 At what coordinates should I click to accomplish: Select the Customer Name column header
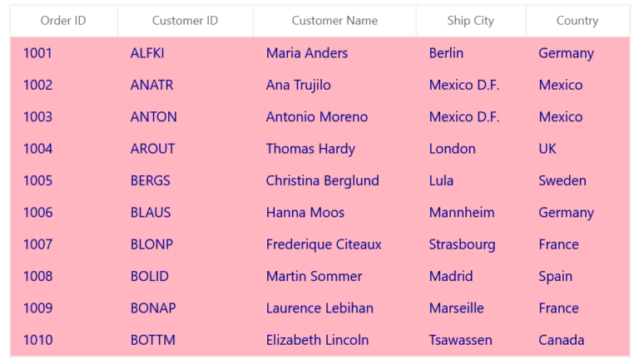[x=334, y=20]
